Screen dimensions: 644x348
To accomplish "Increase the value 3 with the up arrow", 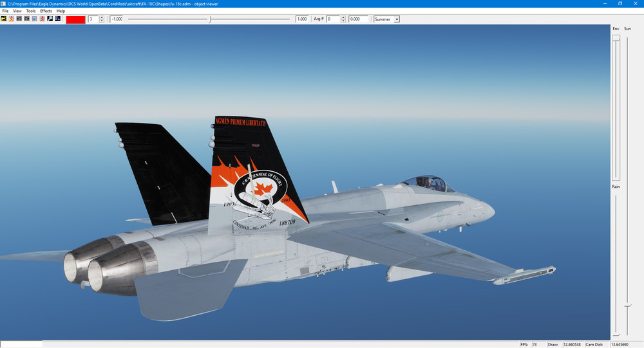I will (102, 17).
